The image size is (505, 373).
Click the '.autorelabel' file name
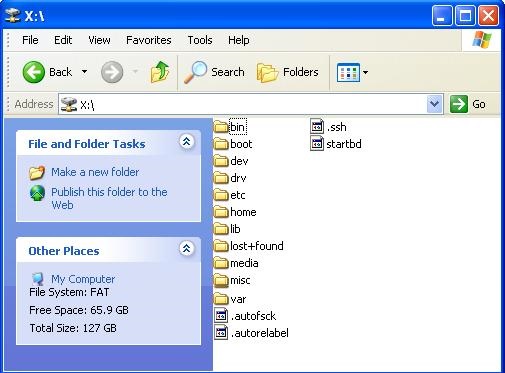260,333
